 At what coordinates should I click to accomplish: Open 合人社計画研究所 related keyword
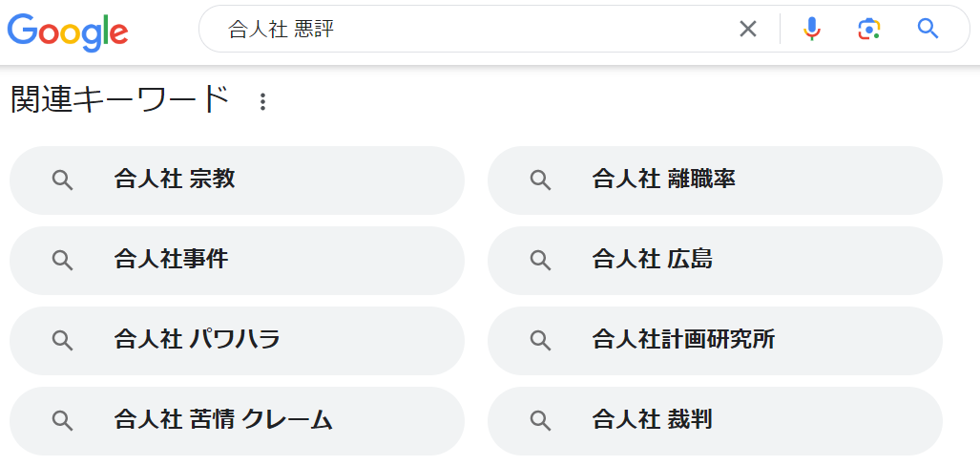(715, 340)
